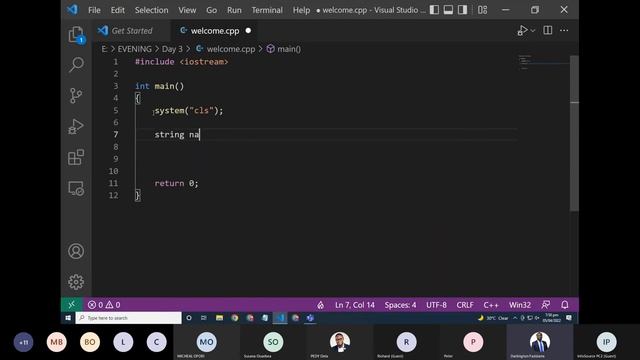Viewport: 640px width, 360px height.
Task: Change the UTF-8 file encoding
Action: (x=436, y=305)
